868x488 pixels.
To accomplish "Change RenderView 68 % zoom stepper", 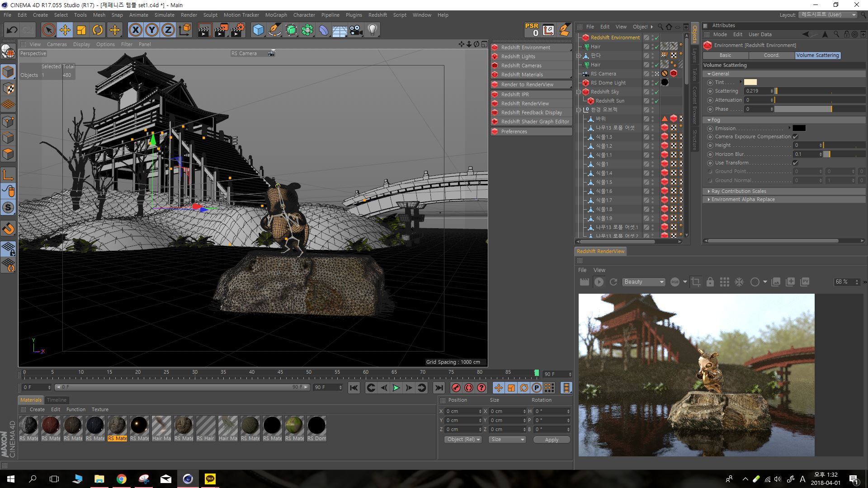I will tap(857, 282).
